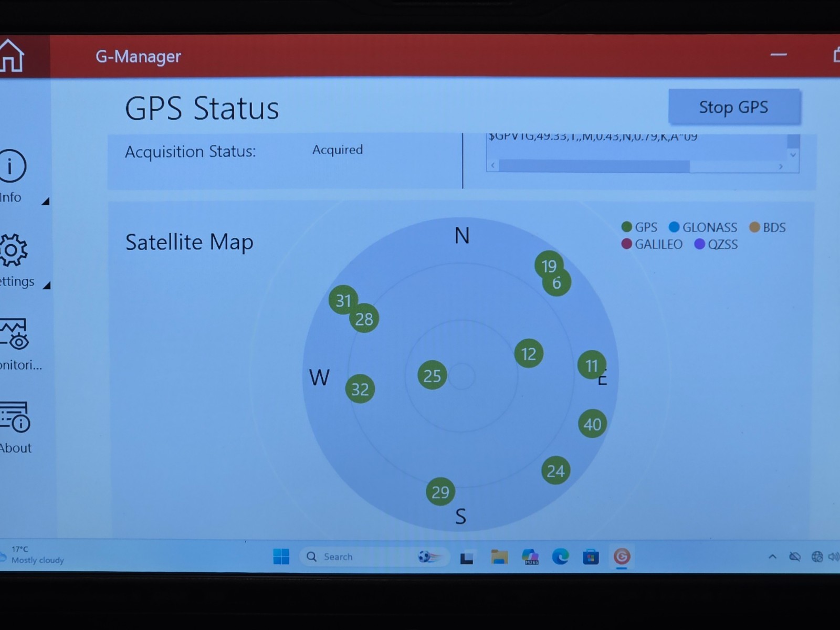This screenshot has width=840, height=630.
Task: Open the Windows Start menu
Action: click(281, 556)
